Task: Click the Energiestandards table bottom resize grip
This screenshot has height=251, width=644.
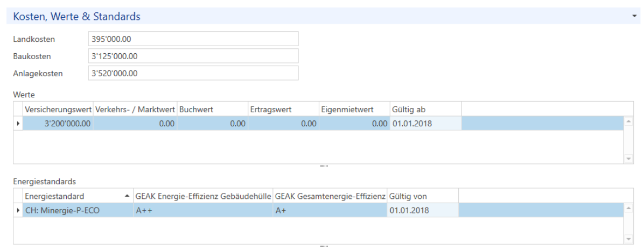Action: click(323, 247)
